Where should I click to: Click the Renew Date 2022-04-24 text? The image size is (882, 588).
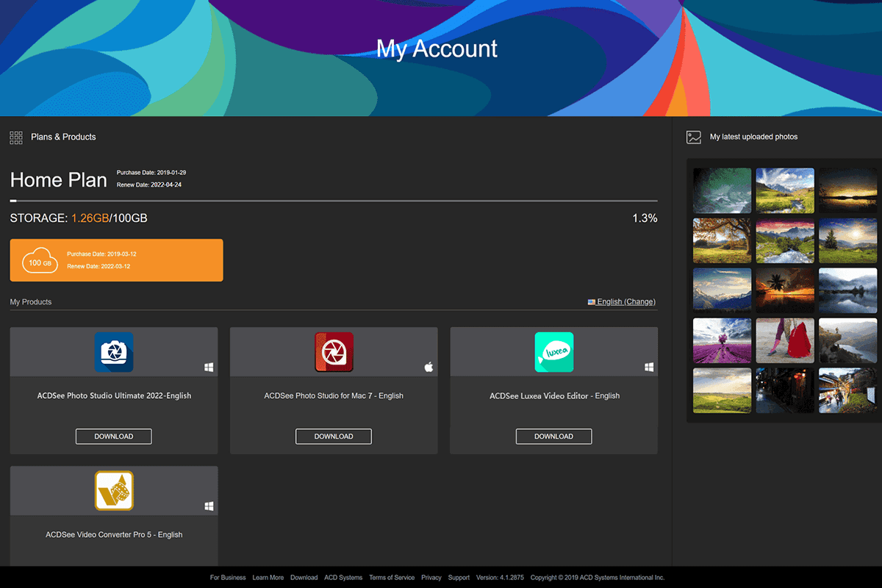click(x=149, y=185)
